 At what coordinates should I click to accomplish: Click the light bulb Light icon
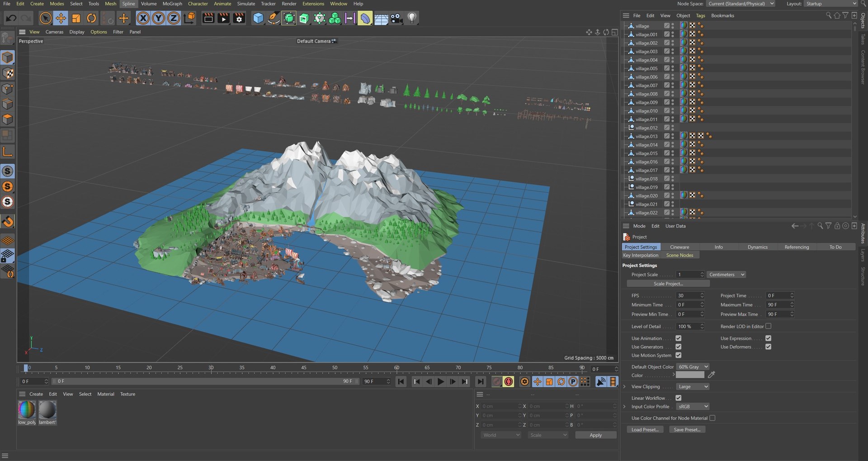coord(412,19)
